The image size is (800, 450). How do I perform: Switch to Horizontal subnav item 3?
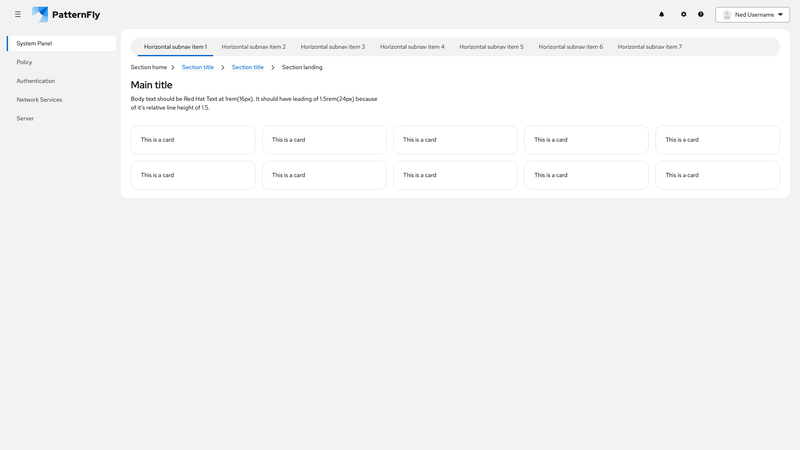click(x=333, y=47)
